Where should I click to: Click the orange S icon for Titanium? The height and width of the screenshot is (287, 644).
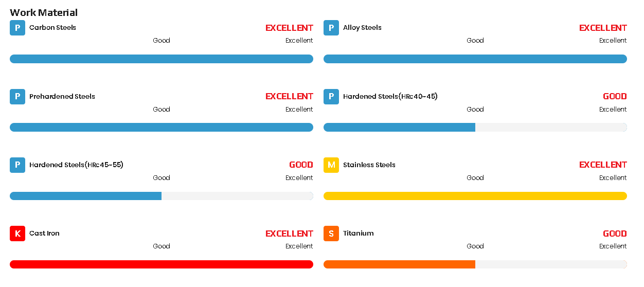tap(331, 234)
